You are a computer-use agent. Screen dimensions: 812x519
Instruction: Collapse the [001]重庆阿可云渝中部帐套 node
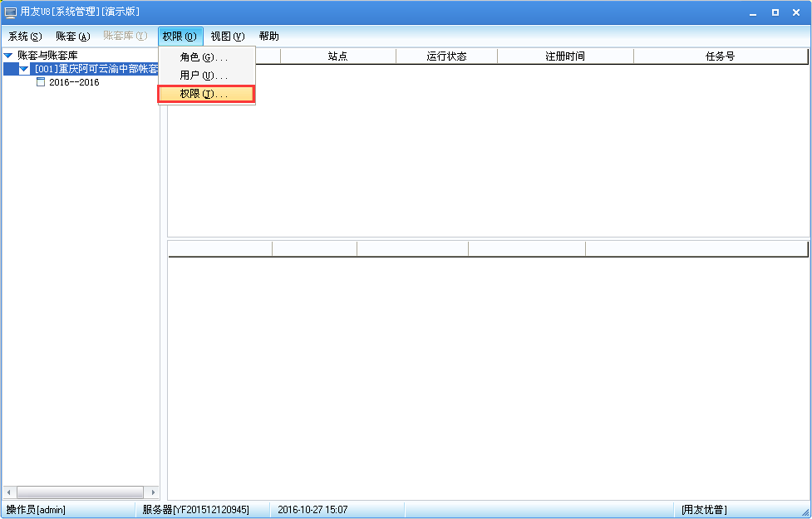pyautogui.click(x=22, y=69)
